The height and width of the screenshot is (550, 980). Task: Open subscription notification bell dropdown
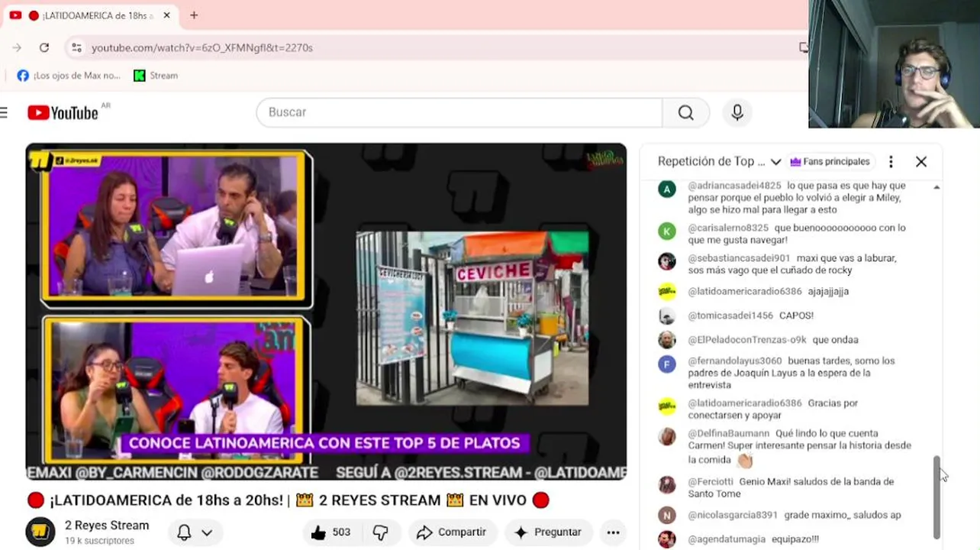[195, 532]
